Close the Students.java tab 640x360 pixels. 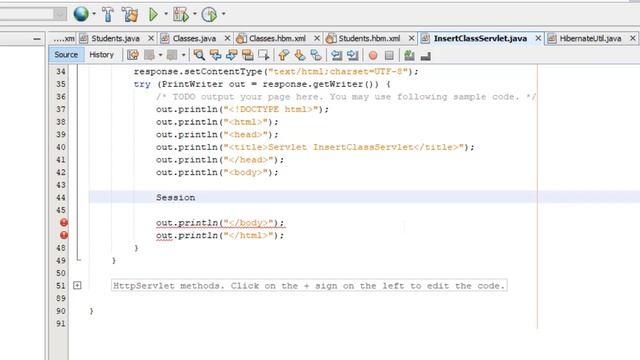pos(151,38)
